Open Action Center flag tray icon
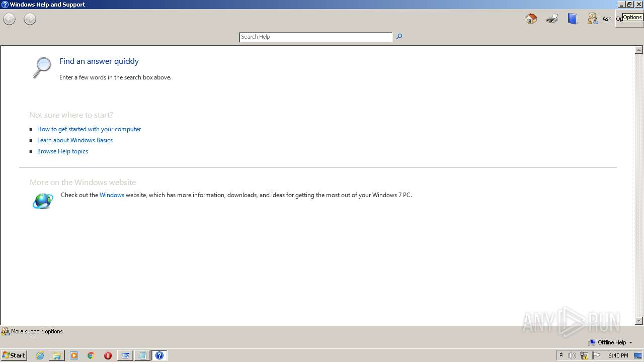The image size is (644, 362). click(x=596, y=355)
